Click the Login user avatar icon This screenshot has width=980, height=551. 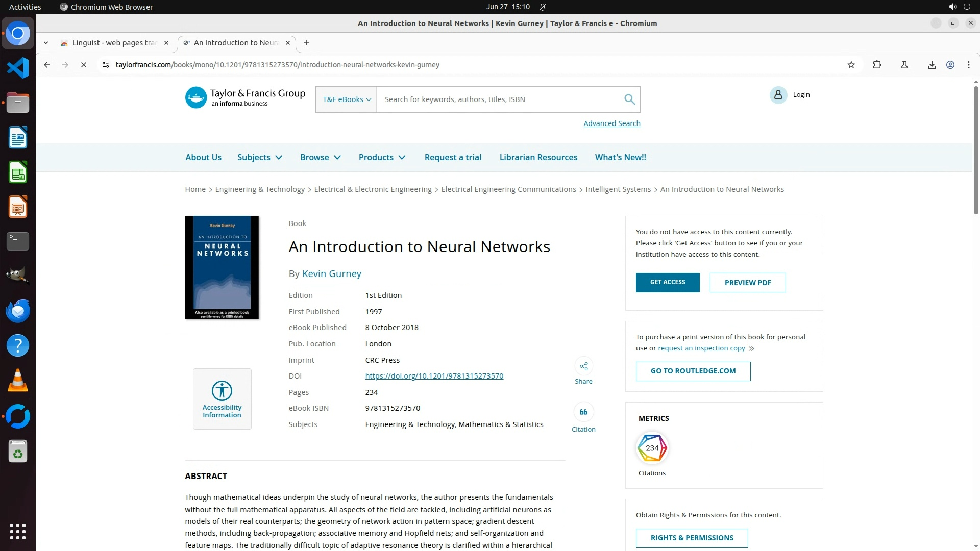pyautogui.click(x=778, y=95)
